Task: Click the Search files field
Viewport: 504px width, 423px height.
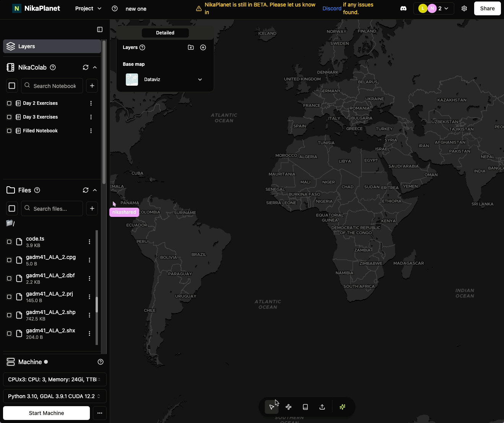Action: pos(52,208)
